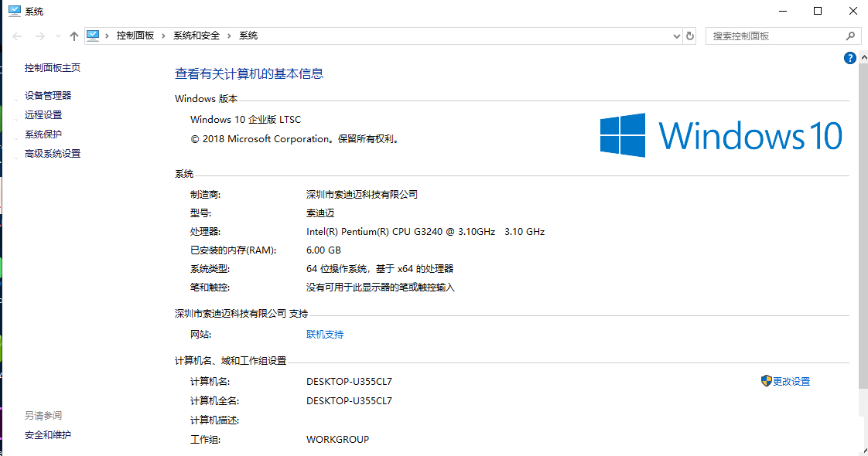Close the 系统 window
The width and height of the screenshot is (868, 456).
click(853, 11)
